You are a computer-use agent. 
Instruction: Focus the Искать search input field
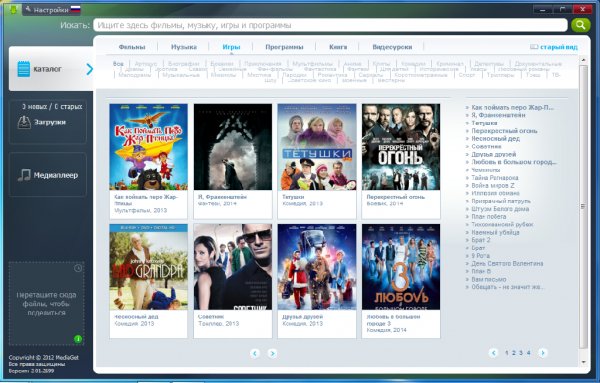[x=330, y=25]
